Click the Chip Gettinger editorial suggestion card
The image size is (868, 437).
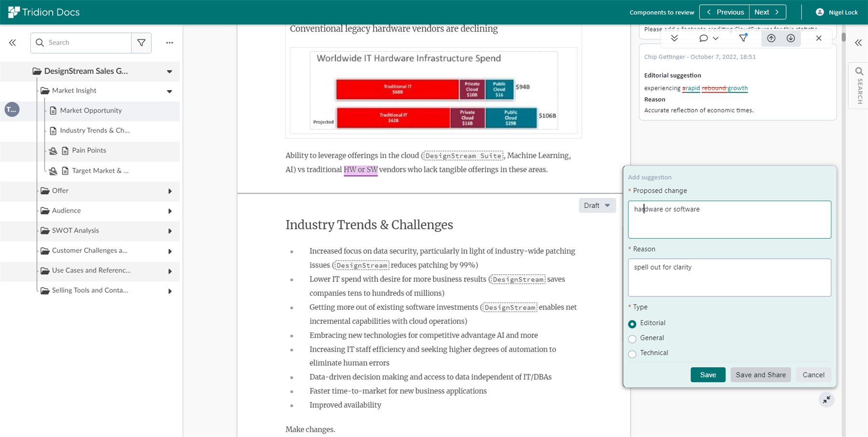737,83
